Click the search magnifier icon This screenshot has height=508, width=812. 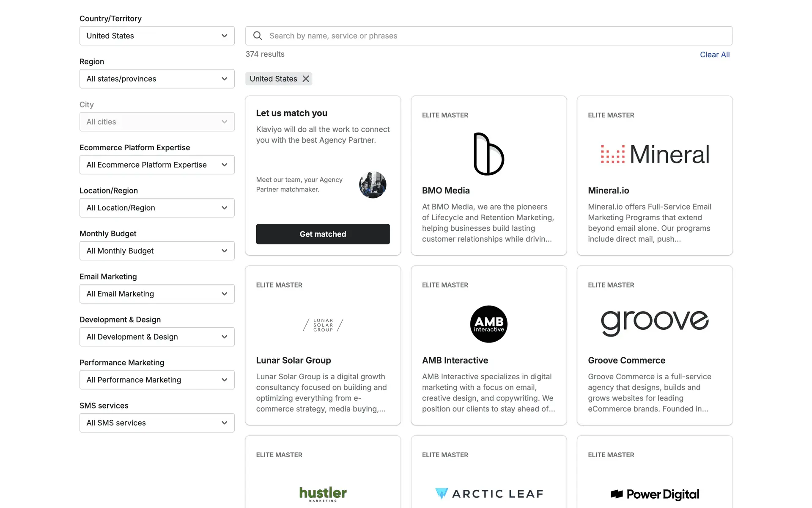point(258,36)
